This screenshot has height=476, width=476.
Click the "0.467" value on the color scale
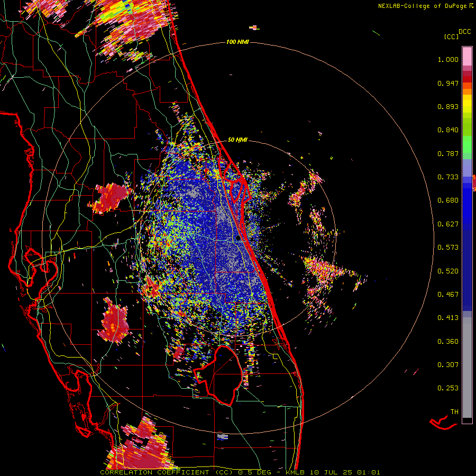point(448,295)
